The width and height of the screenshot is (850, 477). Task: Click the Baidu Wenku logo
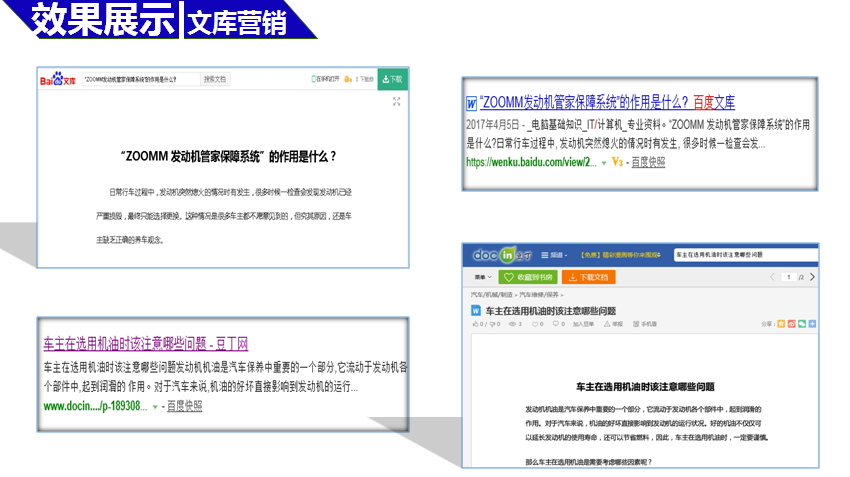pos(57,79)
